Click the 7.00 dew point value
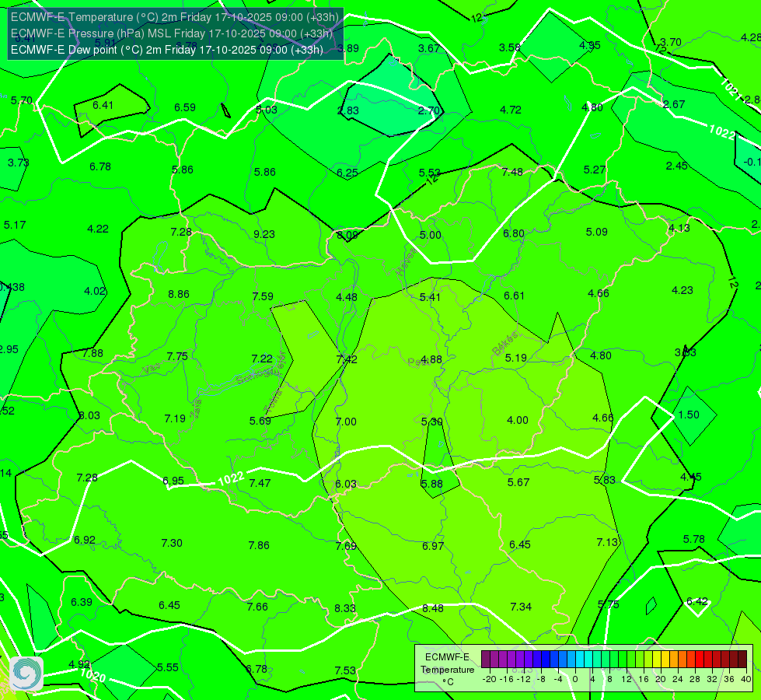Image resolution: width=761 pixels, height=700 pixels. pos(346,422)
